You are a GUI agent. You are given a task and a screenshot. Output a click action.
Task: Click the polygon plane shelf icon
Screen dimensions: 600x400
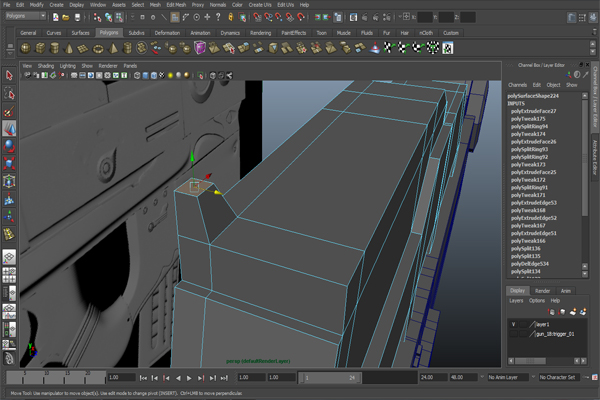(83, 48)
